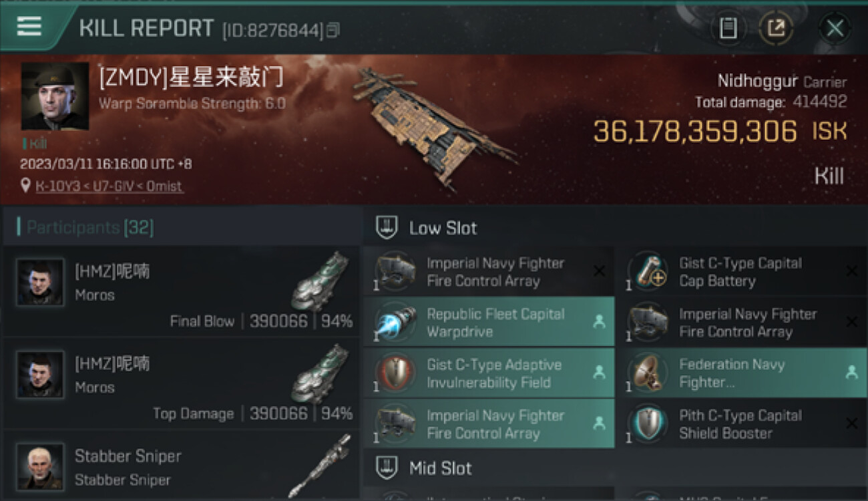868x501 pixels.
Task: Select Top Damage participant Moros row
Action: (182, 383)
